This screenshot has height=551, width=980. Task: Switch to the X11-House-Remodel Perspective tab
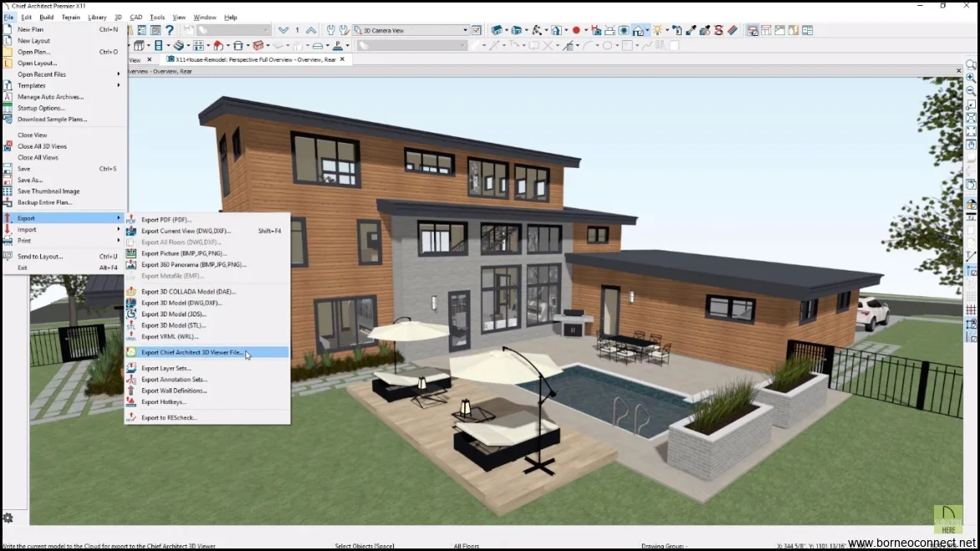tap(250, 59)
